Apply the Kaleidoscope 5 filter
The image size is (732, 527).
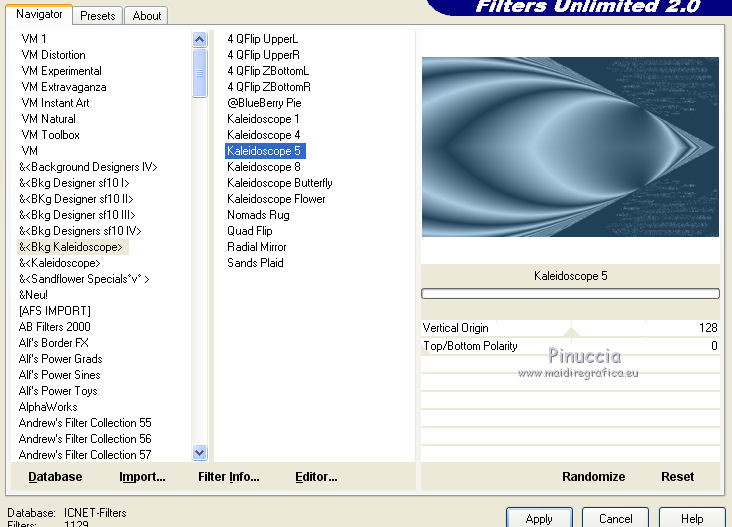coord(539,518)
